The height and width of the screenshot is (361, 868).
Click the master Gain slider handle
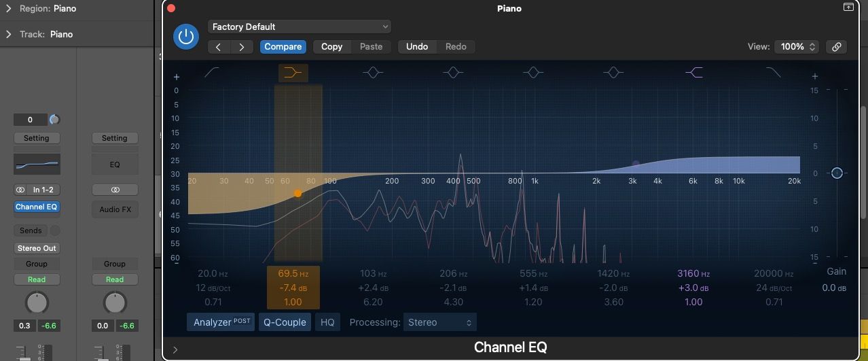click(x=837, y=173)
